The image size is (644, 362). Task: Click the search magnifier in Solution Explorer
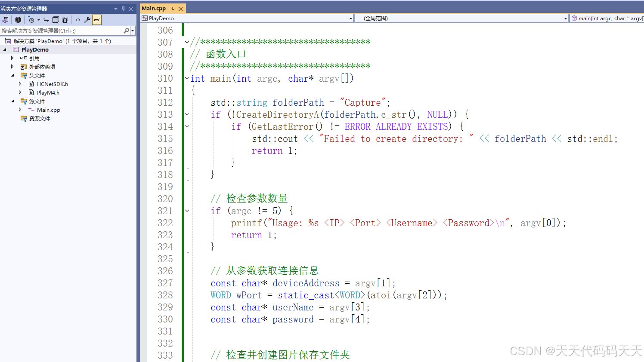point(126,31)
